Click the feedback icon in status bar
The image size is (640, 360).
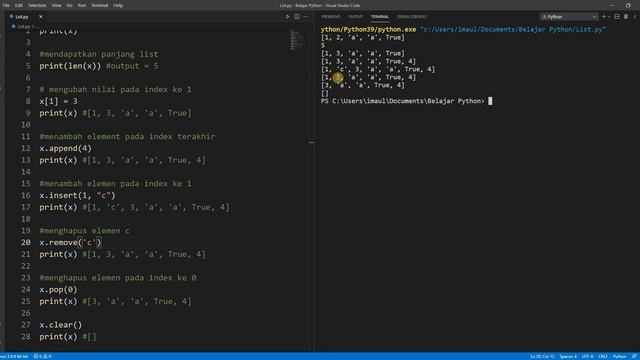634,356
